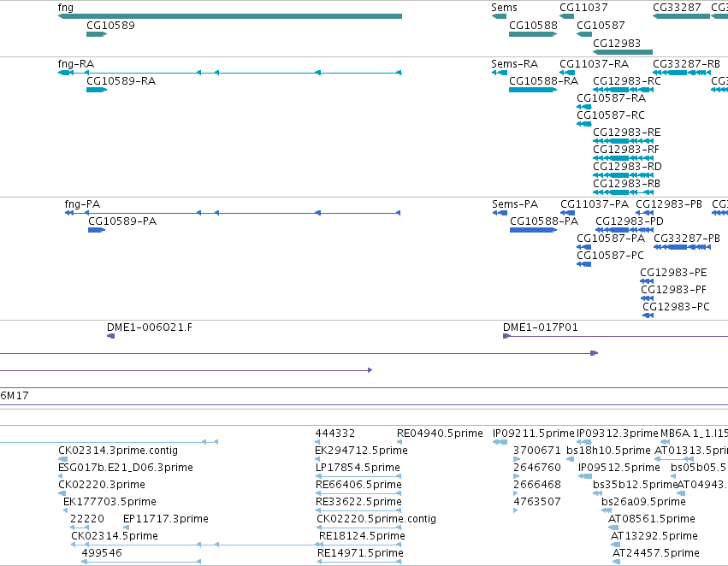Viewport: 728px width, 566px height.
Task: Select the 444332 EST label
Action: [x=334, y=433]
